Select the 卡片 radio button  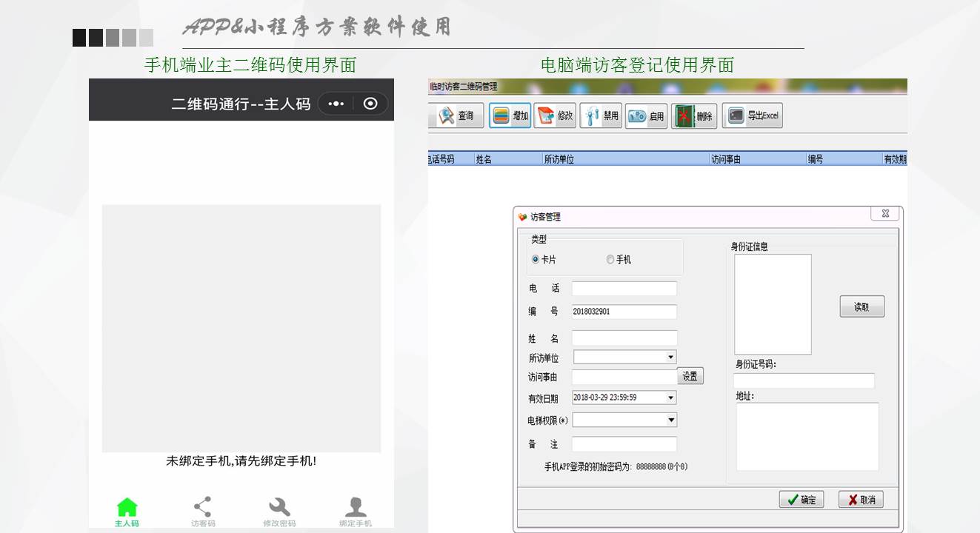tap(536, 260)
